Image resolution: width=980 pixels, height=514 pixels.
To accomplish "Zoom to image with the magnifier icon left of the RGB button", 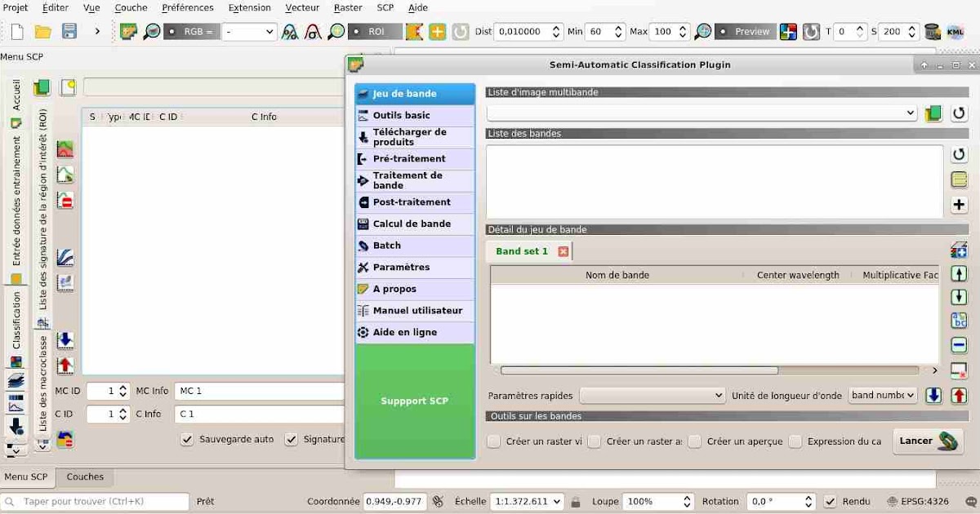I will point(152,32).
